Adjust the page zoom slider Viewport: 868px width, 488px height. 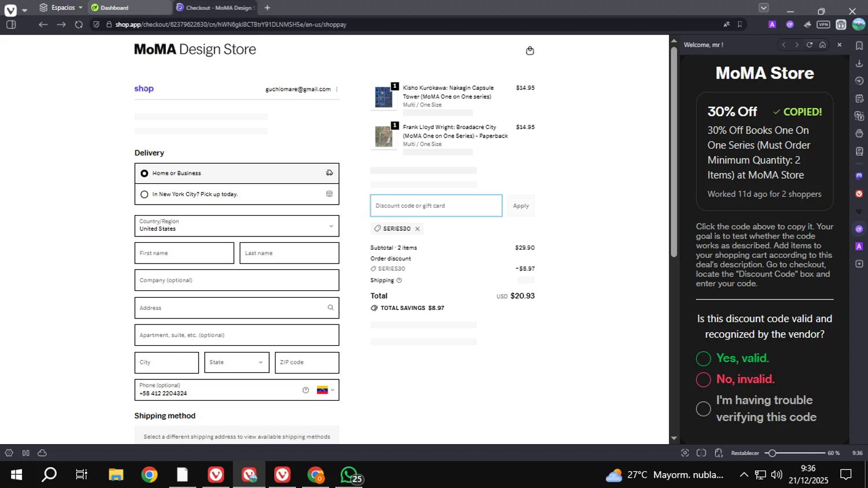coord(795,453)
